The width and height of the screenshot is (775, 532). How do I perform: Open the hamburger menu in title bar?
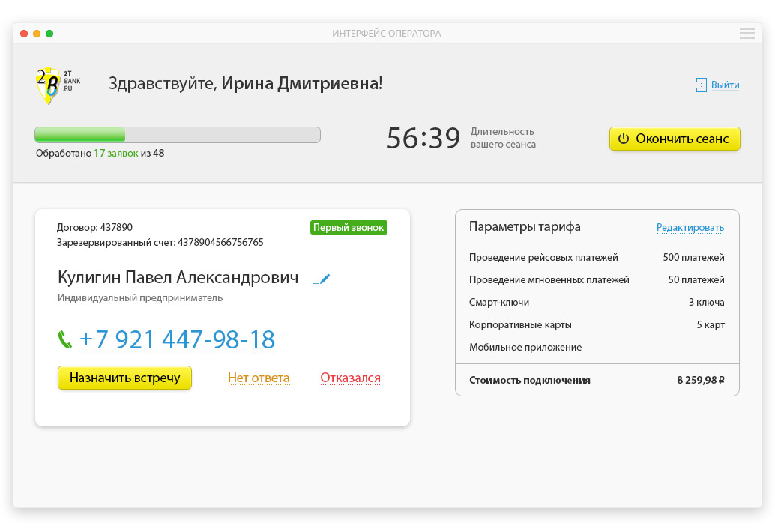coord(747,34)
